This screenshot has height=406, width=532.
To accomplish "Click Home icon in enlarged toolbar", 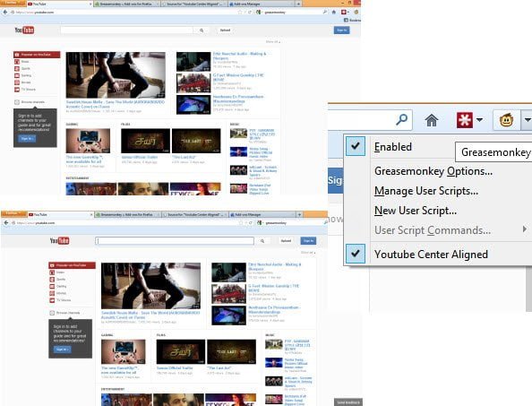I will tap(432, 120).
